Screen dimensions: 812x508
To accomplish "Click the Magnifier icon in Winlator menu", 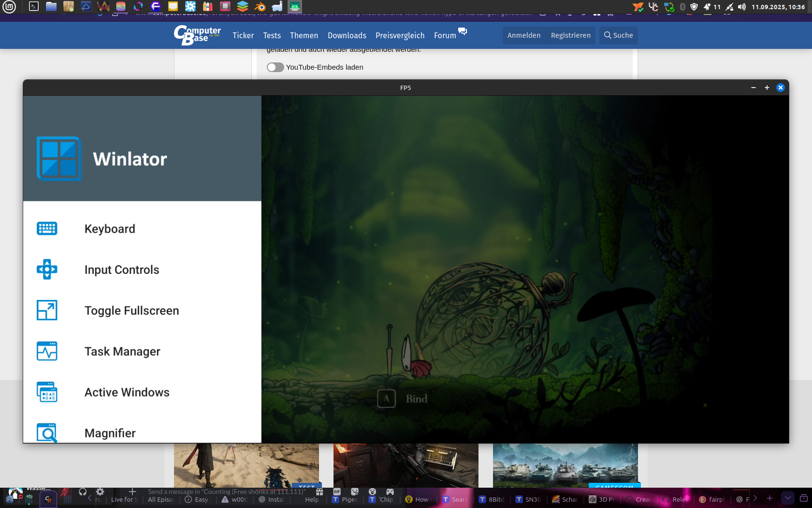I will 47,433.
